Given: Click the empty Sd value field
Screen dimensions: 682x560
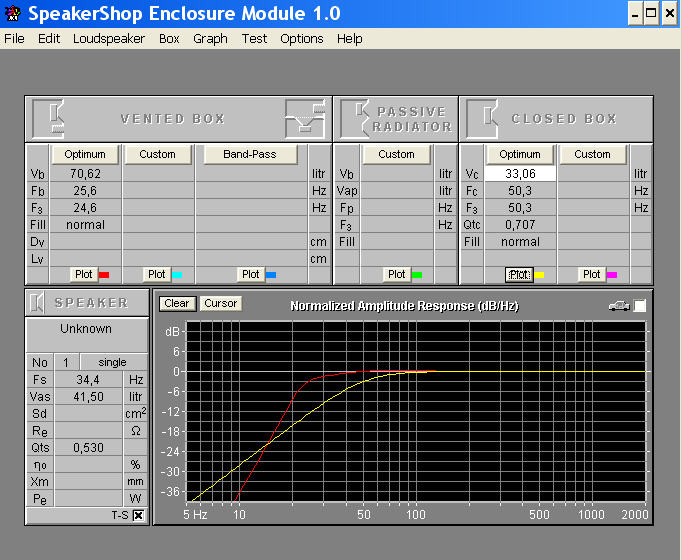Looking at the screenshot, I should coord(88,413).
